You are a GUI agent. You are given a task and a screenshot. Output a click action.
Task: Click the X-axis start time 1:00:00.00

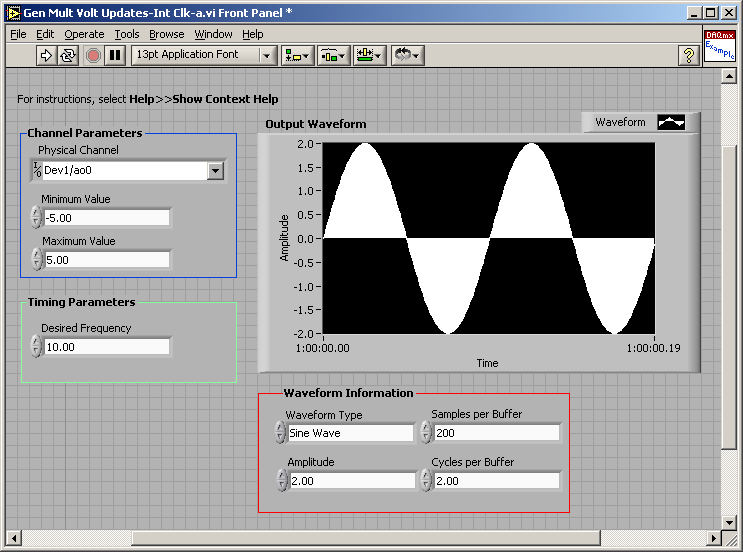[322, 348]
